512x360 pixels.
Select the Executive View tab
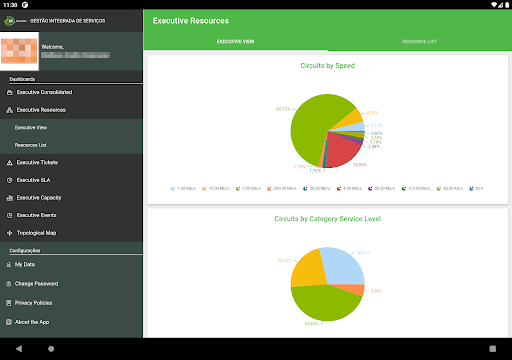pos(235,42)
